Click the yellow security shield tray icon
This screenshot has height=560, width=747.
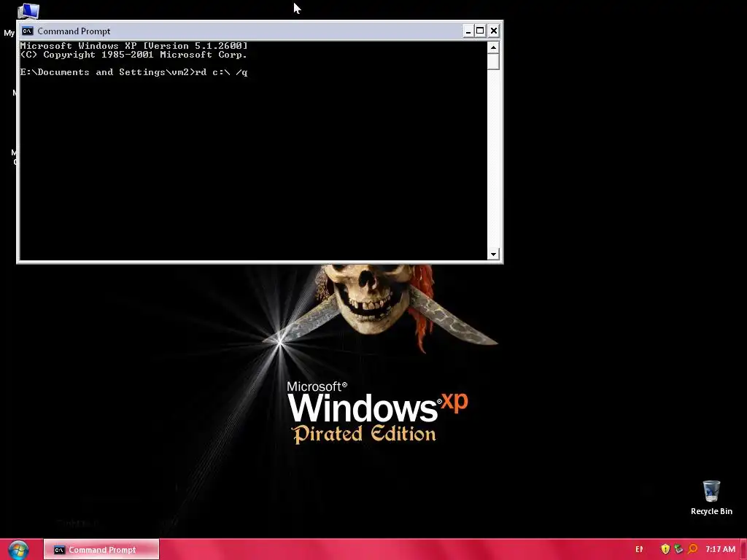(x=665, y=549)
